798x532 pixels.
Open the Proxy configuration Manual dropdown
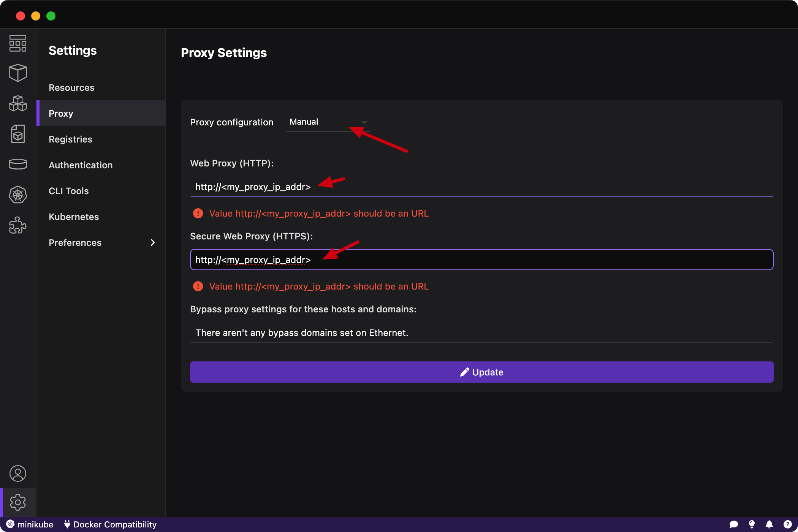tap(328, 122)
